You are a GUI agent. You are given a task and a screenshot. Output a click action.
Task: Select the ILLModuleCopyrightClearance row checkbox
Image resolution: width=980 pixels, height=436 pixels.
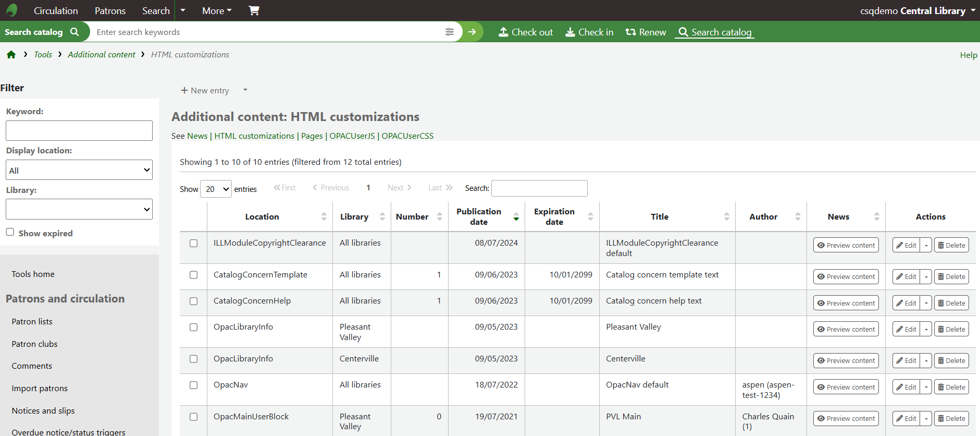coord(193,244)
